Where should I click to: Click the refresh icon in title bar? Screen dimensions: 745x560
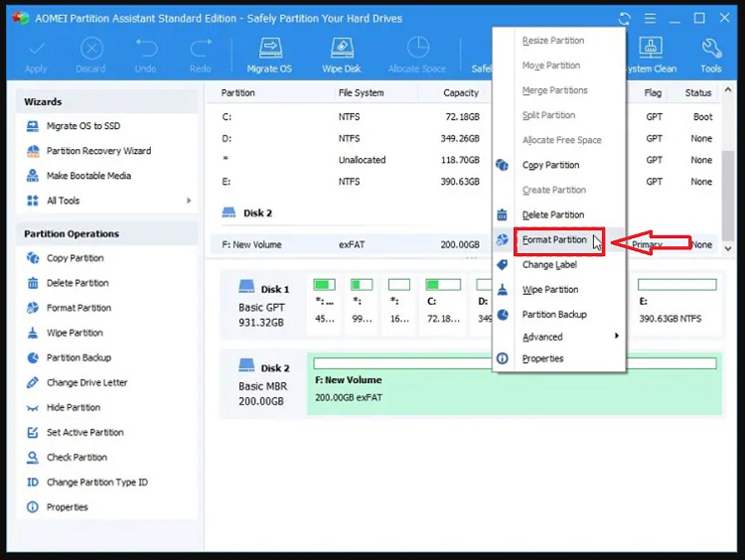pyautogui.click(x=624, y=18)
